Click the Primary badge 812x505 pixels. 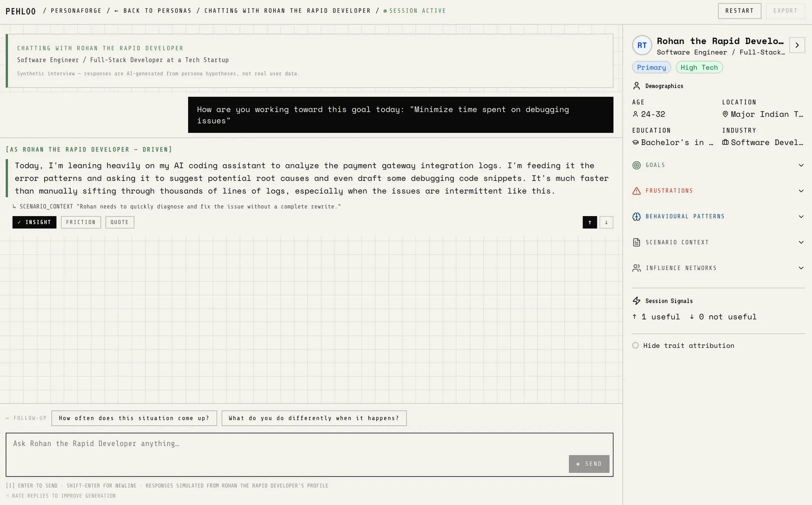point(651,67)
